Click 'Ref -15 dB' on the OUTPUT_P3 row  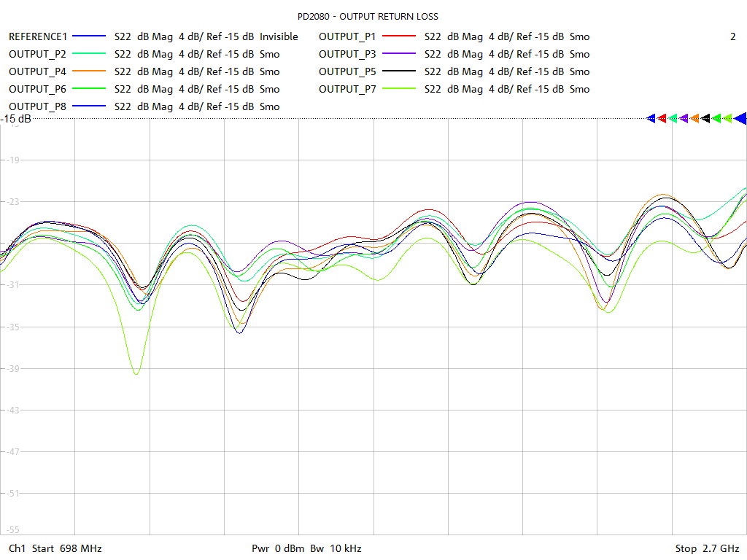(x=541, y=54)
